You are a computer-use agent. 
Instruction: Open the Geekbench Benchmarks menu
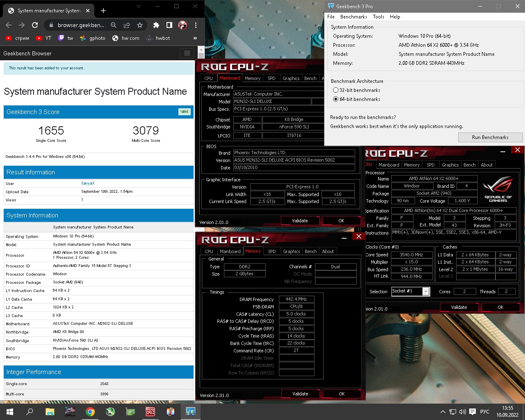(x=354, y=17)
